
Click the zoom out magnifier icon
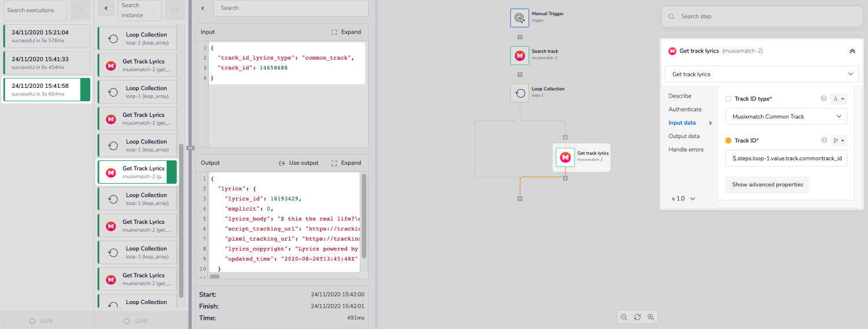(624, 317)
